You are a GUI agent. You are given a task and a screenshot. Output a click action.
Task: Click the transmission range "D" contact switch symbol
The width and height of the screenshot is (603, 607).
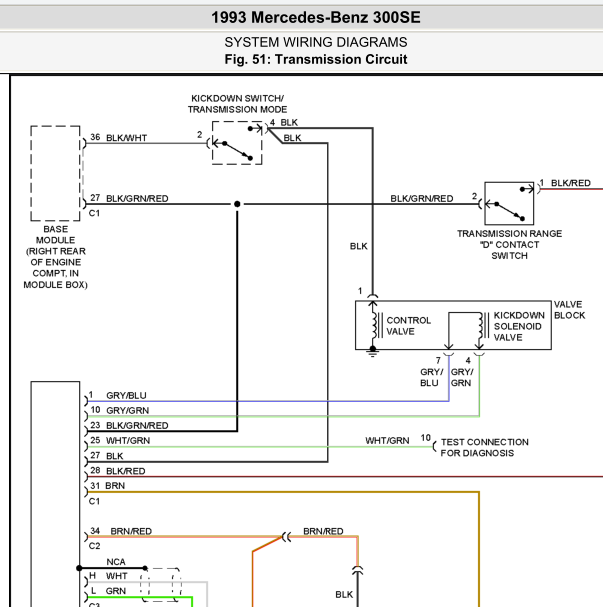tap(509, 203)
